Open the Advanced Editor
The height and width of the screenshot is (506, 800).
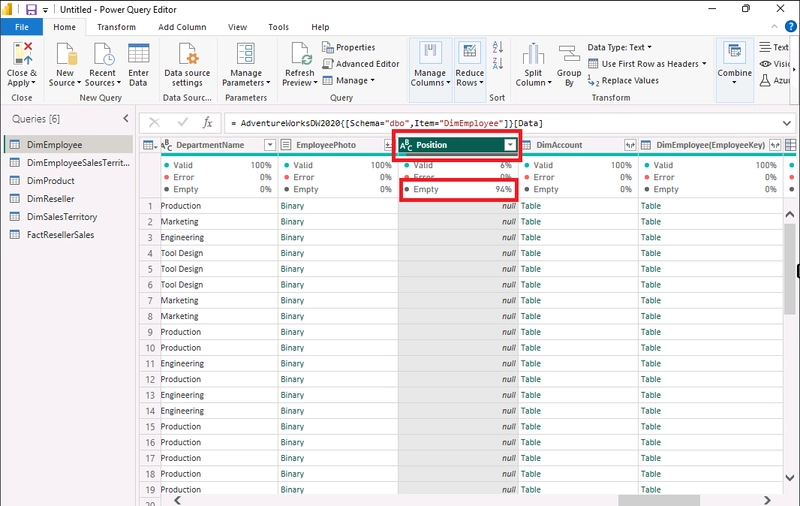pos(361,64)
